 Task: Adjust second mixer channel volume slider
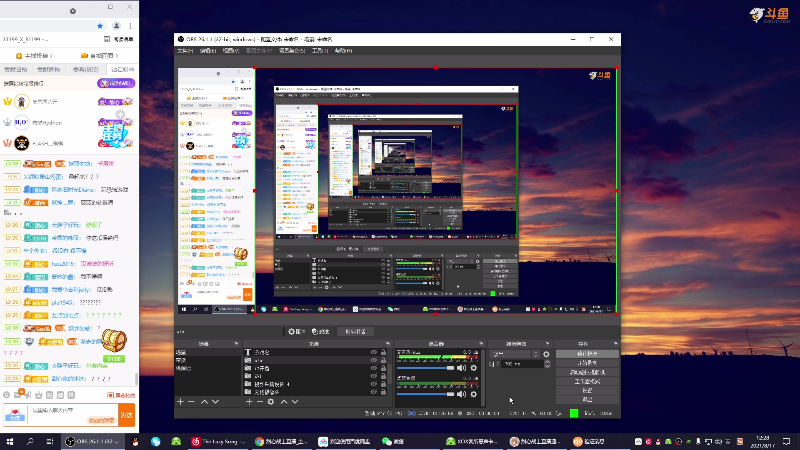tap(426, 394)
